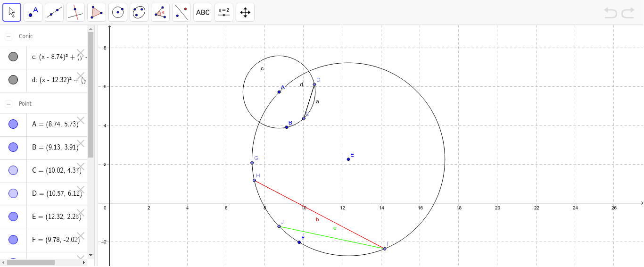The width and height of the screenshot is (644, 267).
Task: Select the Perpendicular Line tool
Action: [75, 12]
